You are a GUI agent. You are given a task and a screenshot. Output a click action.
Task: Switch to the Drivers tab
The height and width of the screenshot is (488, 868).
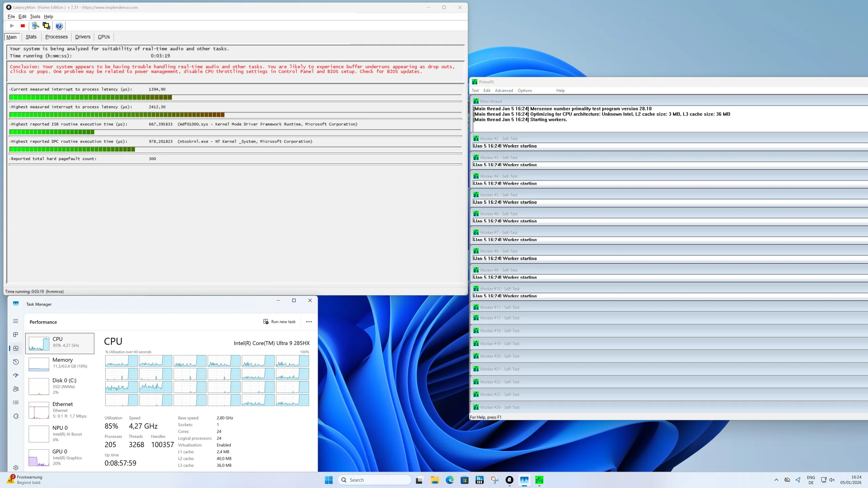tap(83, 37)
